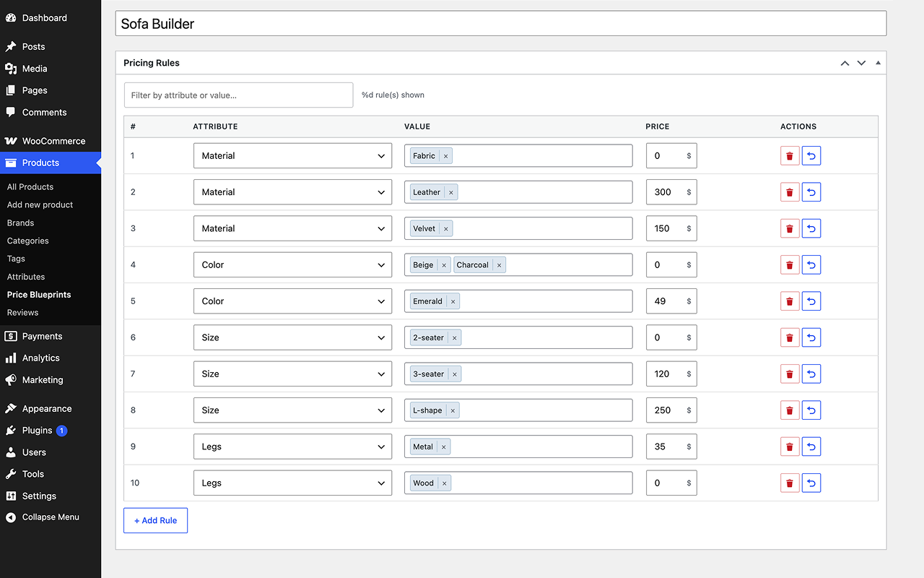Reset rule 1 Fabric with undo icon
924x578 pixels.
(x=811, y=156)
